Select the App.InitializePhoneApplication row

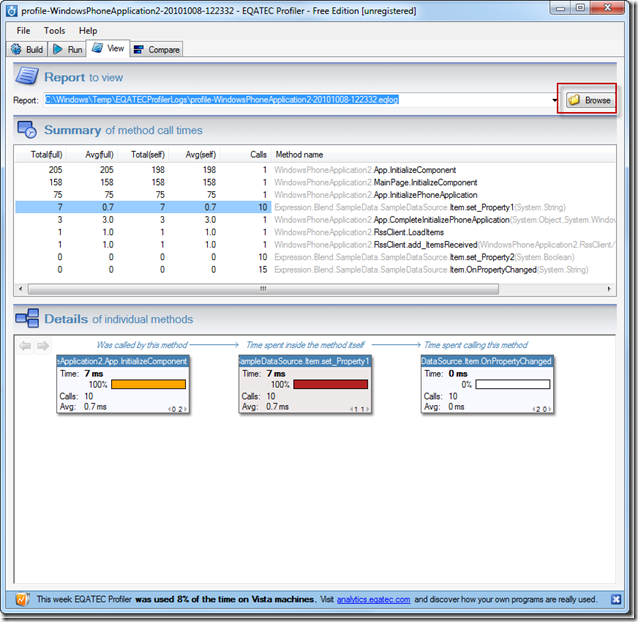(315, 195)
